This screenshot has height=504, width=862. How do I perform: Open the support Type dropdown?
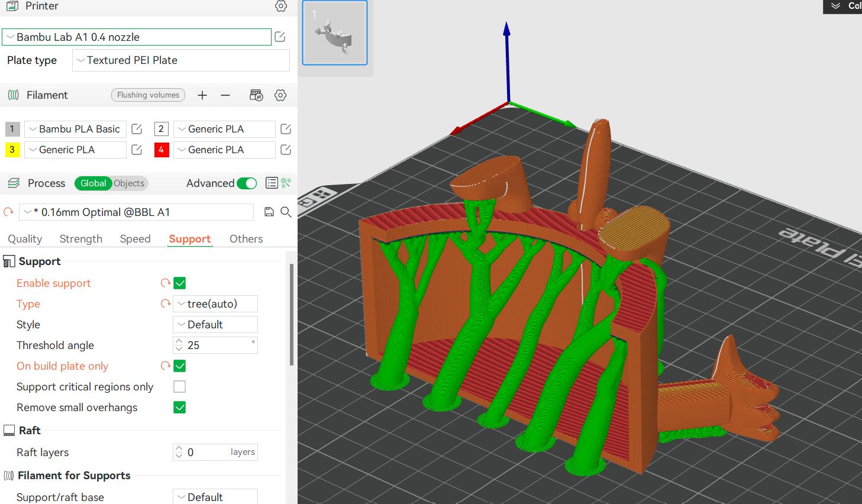[215, 304]
